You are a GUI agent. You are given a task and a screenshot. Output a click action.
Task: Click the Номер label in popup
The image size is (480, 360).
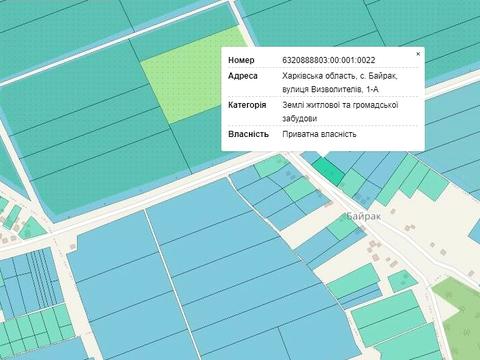point(241,60)
